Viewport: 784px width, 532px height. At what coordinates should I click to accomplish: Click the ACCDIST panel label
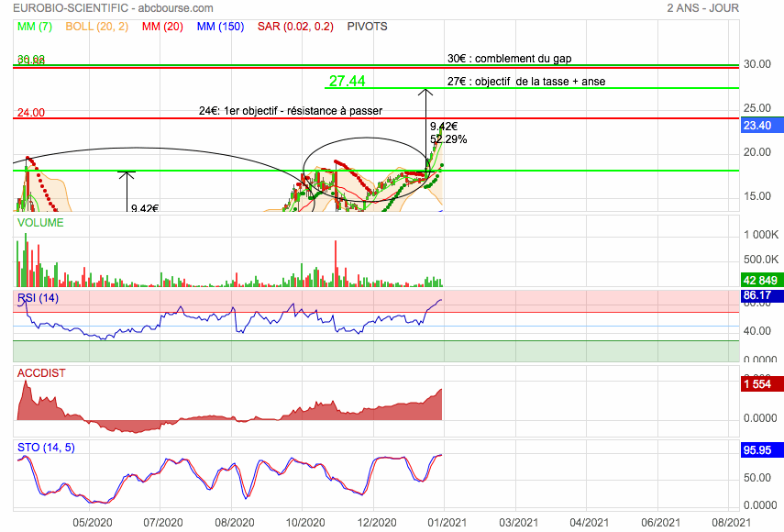click(x=42, y=373)
